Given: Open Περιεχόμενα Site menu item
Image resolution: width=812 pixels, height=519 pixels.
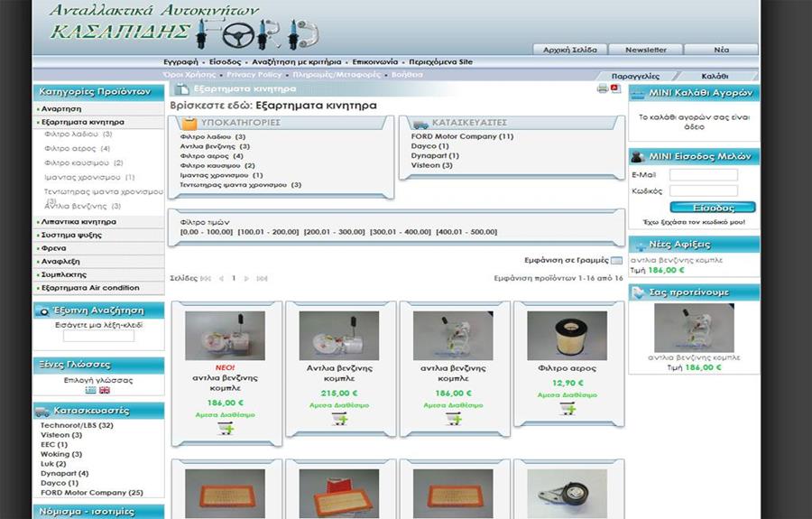Looking at the screenshot, I should (x=440, y=61).
